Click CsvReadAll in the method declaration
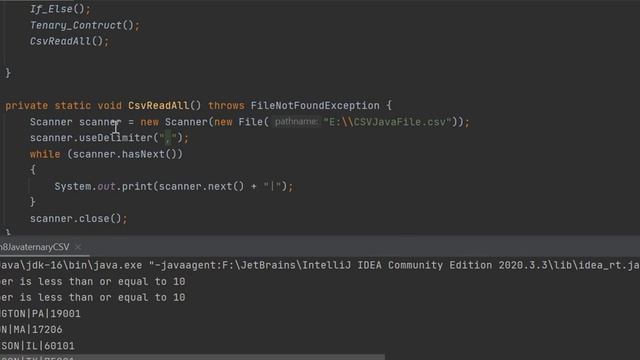Screen dimensions: 640x360 [158, 106]
